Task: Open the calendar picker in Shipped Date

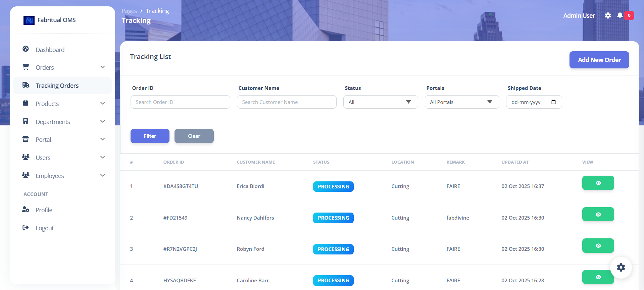Action: click(553, 102)
